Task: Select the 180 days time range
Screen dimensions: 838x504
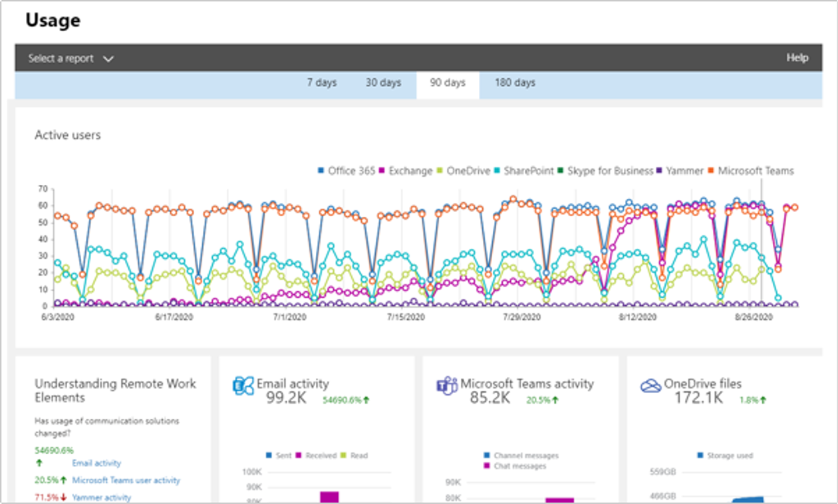Action: [x=514, y=83]
